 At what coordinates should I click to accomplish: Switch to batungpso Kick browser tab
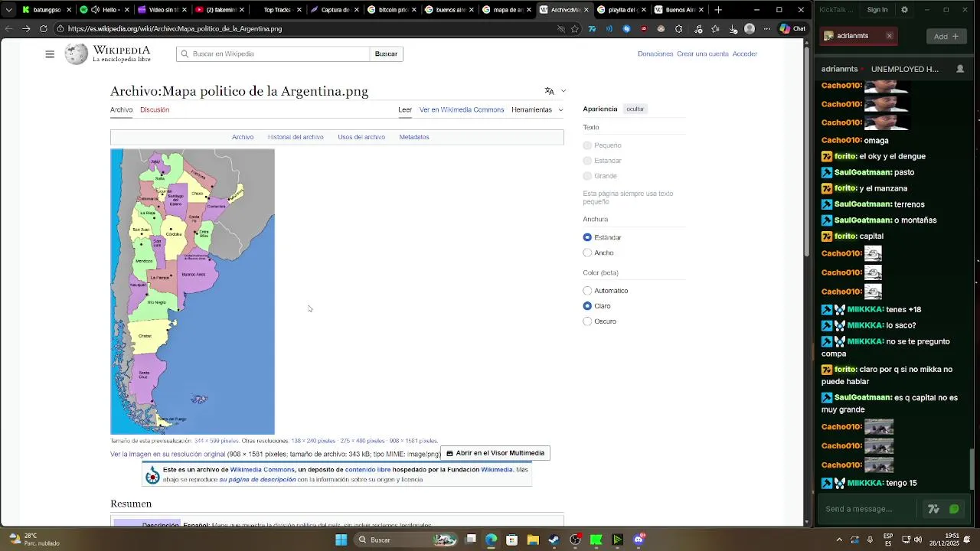pos(46,10)
